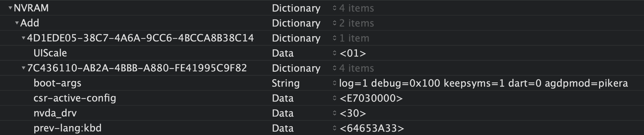Open type stepper for Add row

334,23
